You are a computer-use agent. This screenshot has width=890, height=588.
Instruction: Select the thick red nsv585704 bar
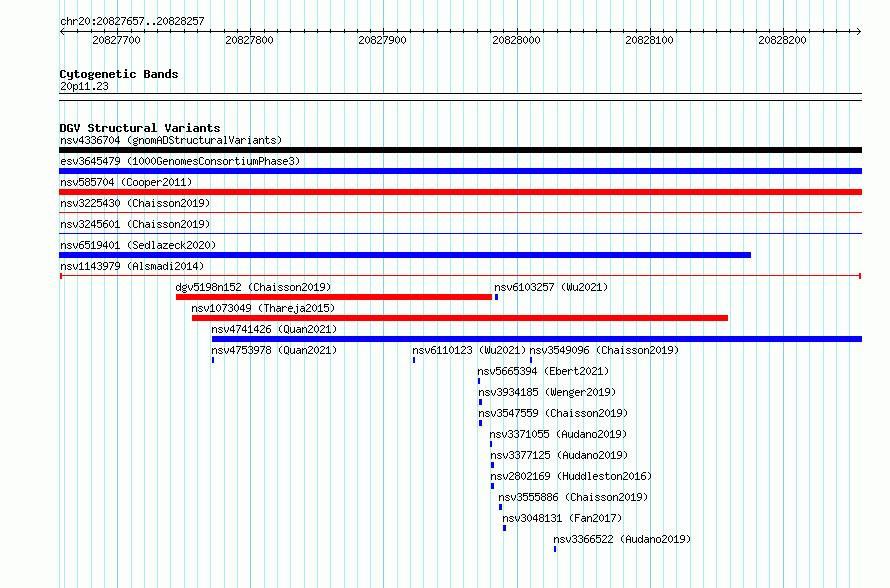click(460, 192)
